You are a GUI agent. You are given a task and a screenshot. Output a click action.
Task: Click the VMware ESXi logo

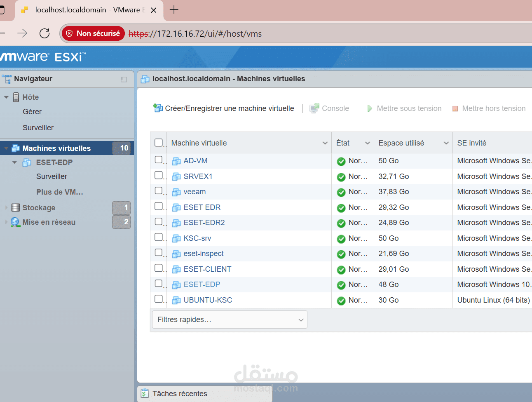click(43, 56)
